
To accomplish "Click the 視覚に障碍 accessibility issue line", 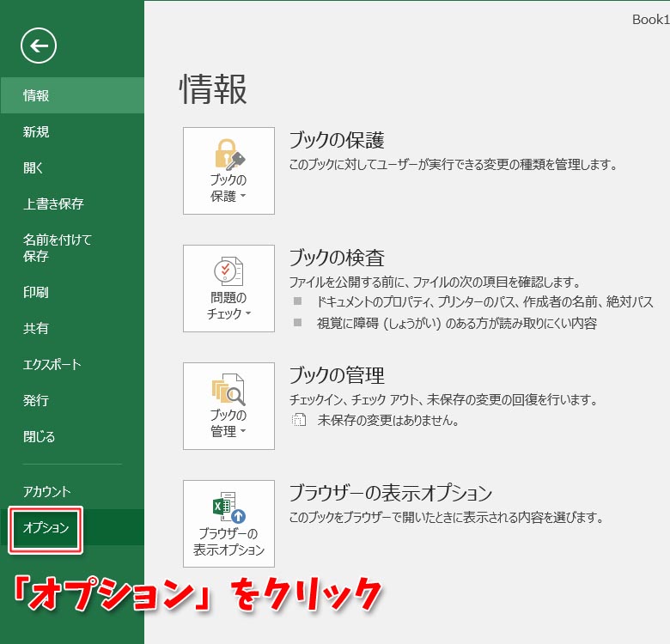I will click(x=457, y=323).
